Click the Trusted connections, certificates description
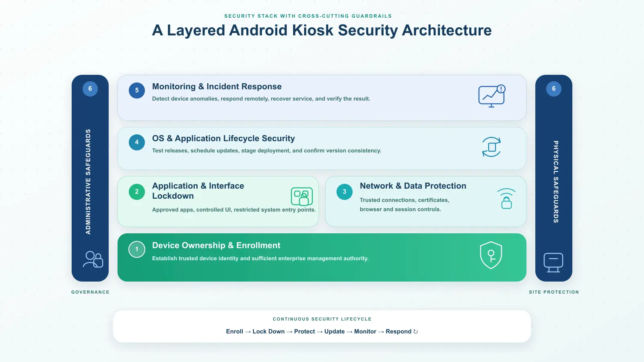644x362 pixels. click(405, 204)
